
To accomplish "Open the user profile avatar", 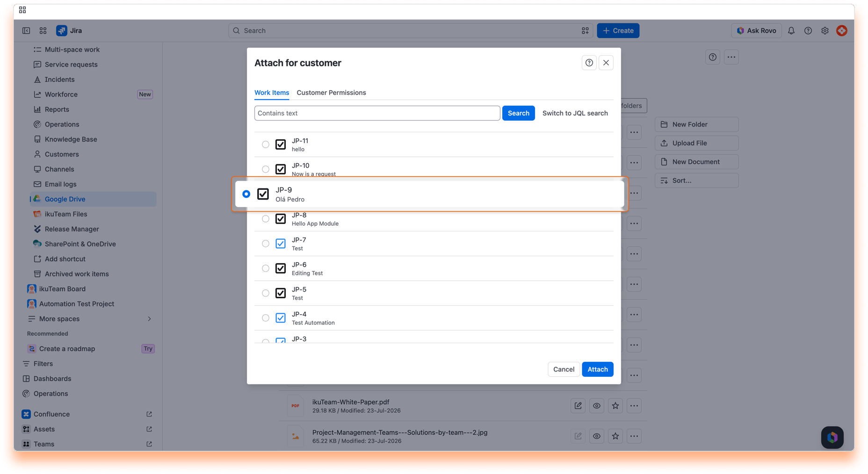I will click(x=841, y=30).
